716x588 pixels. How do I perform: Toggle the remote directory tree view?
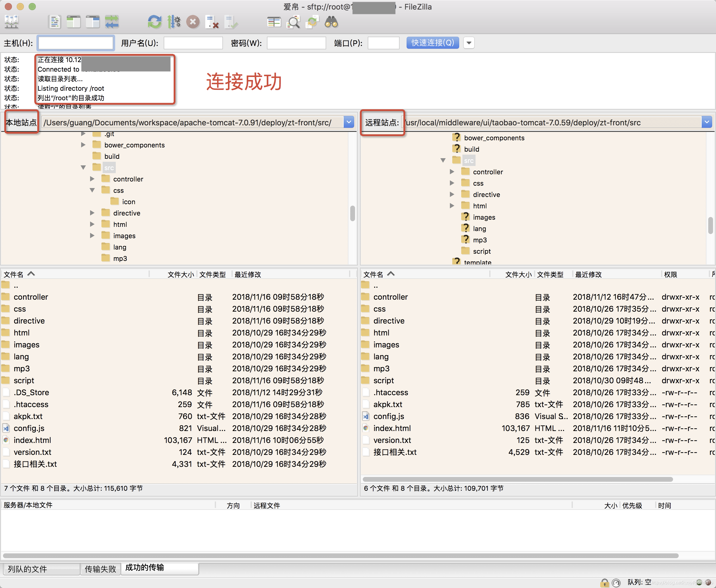click(x=92, y=22)
